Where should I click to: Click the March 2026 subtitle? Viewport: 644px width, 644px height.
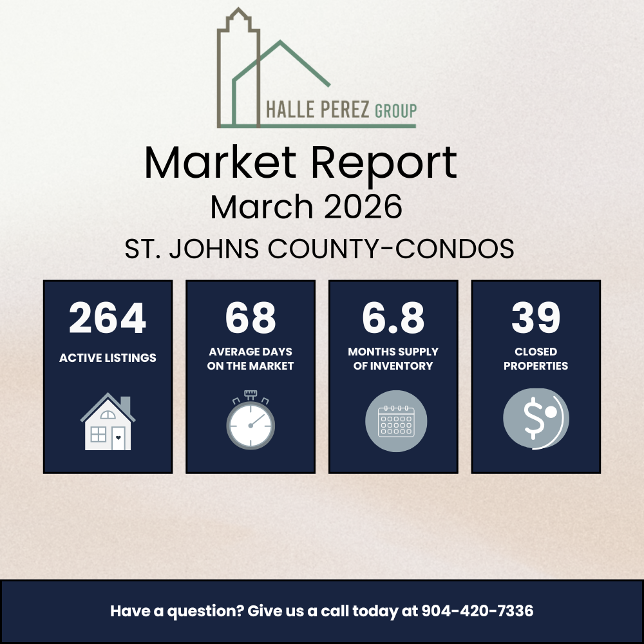306,207
